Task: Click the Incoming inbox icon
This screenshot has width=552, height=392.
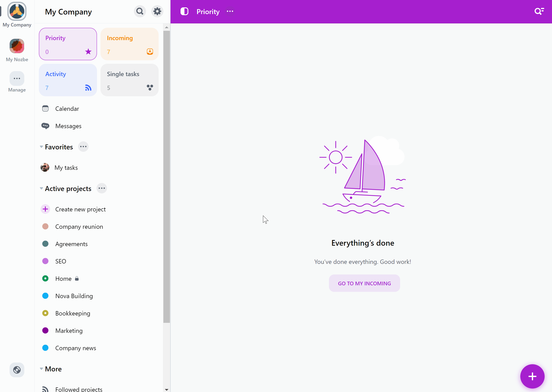Action: pyautogui.click(x=150, y=51)
